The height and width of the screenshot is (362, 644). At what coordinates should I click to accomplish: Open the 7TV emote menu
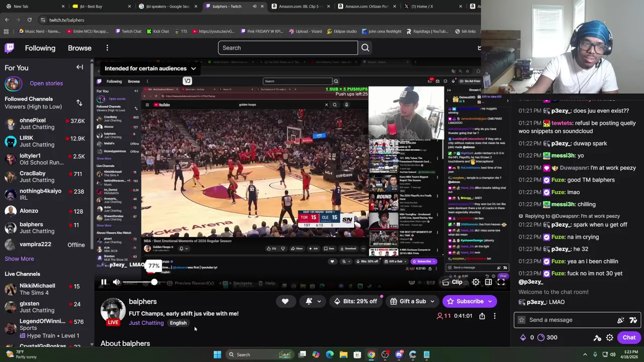click(633, 320)
